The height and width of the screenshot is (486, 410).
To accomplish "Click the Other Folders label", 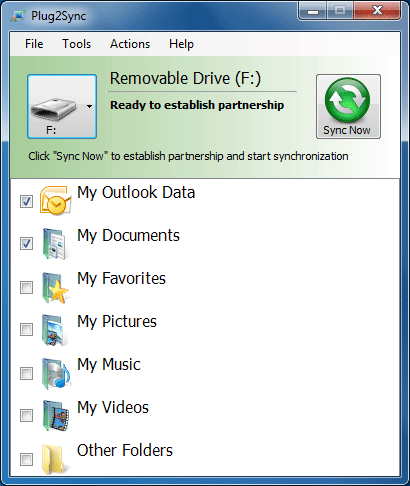I will 125,450.
